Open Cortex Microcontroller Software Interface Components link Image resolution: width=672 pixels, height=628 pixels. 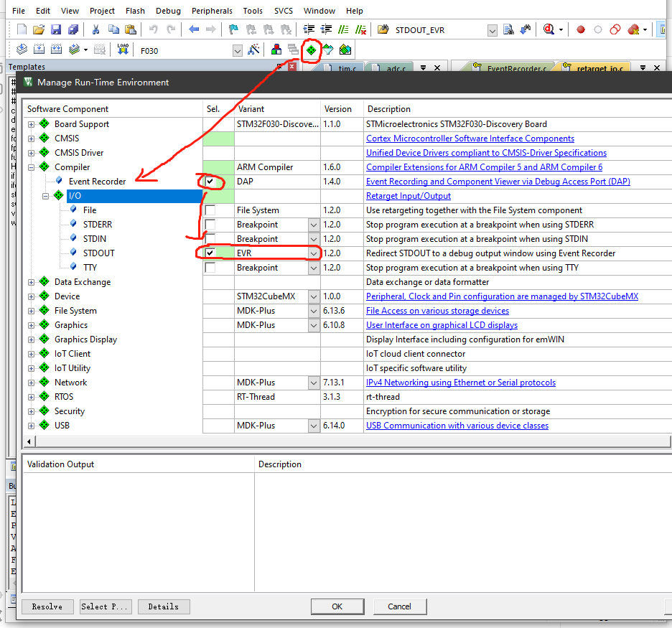[470, 139]
